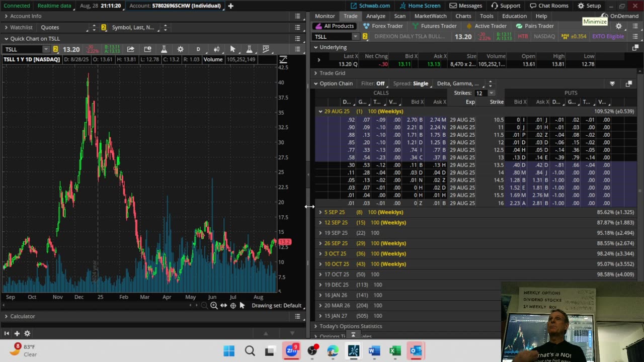Open Excel from the Windows taskbar

click(395, 350)
